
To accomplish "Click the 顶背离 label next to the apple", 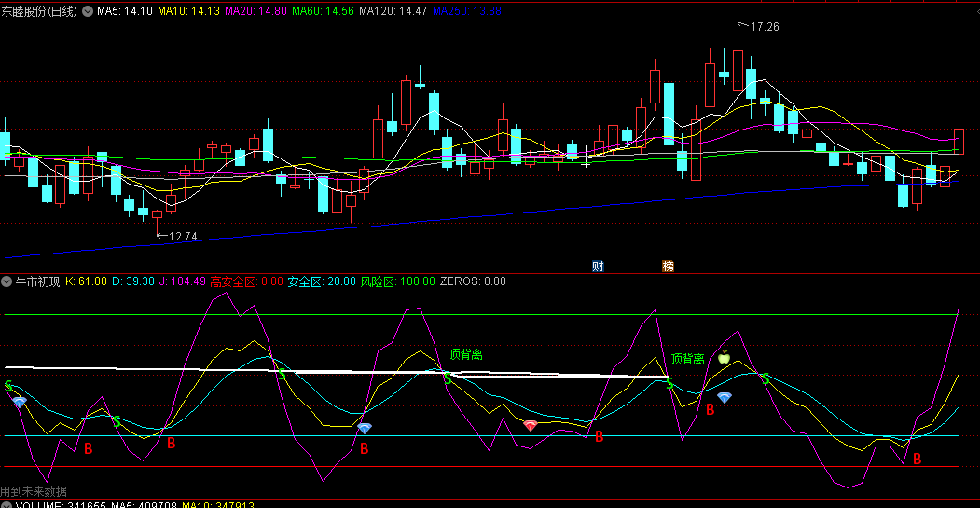I will point(687,359).
